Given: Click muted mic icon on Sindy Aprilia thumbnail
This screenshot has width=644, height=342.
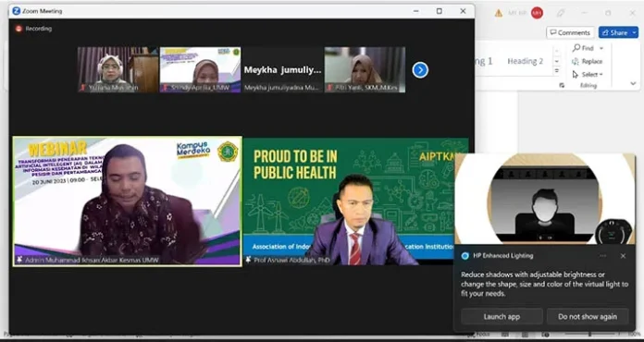Looking at the screenshot, I should pyautogui.click(x=166, y=88).
